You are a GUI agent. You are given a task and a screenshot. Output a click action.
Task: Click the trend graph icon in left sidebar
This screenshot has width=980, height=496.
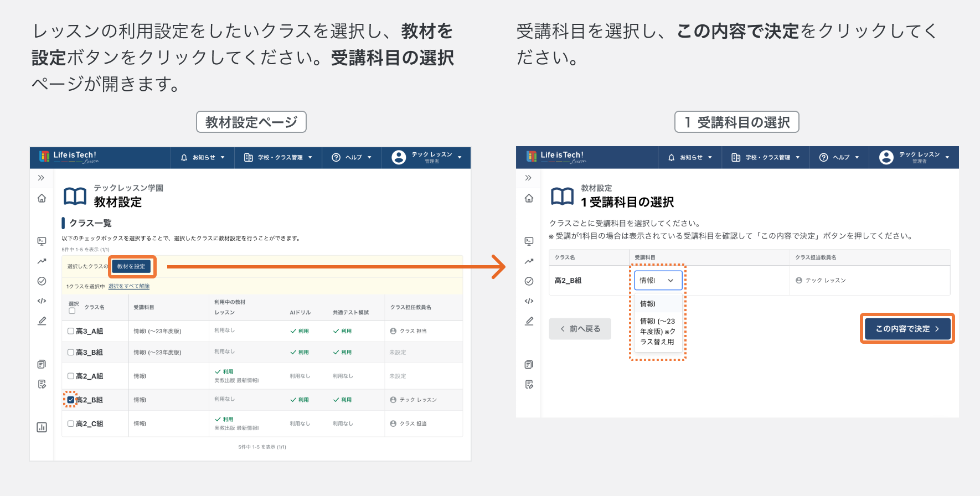[42, 261]
